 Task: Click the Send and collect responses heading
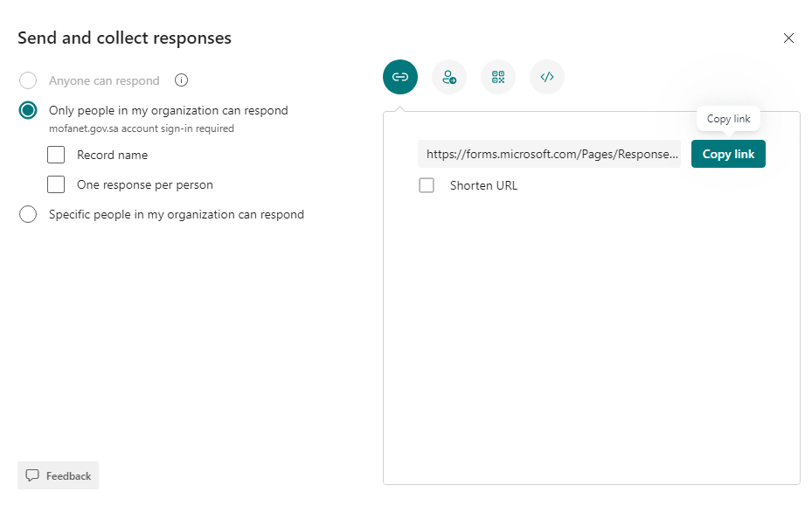coord(124,38)
